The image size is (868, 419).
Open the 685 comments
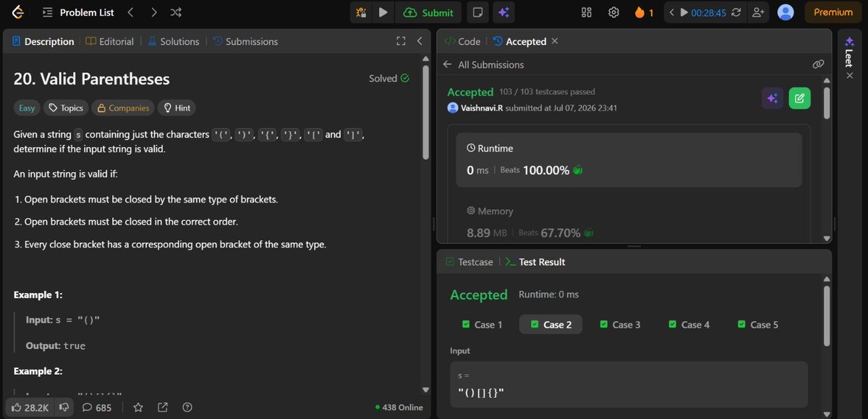click(96, 407)
